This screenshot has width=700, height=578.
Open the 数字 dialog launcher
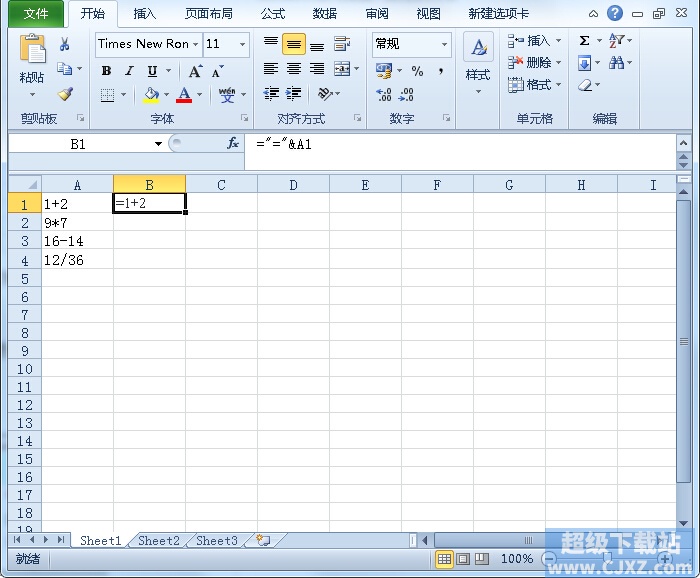446,118
